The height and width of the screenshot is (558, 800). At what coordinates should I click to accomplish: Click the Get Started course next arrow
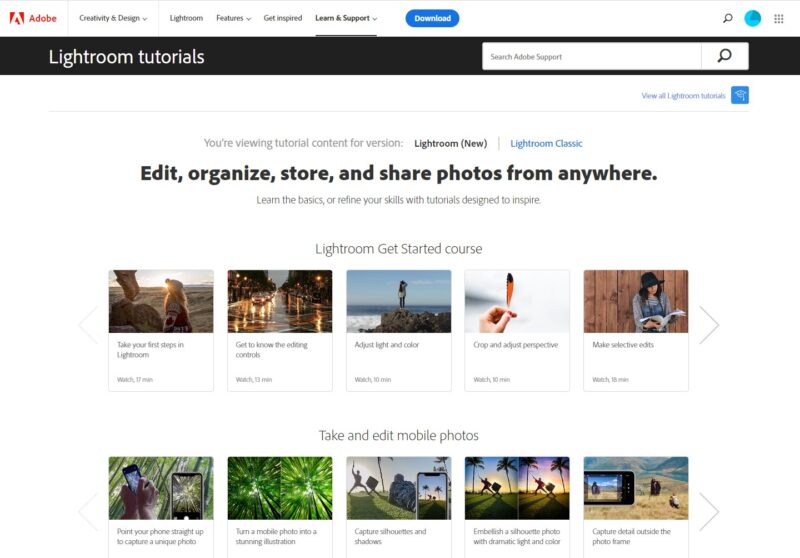(709, 325)
